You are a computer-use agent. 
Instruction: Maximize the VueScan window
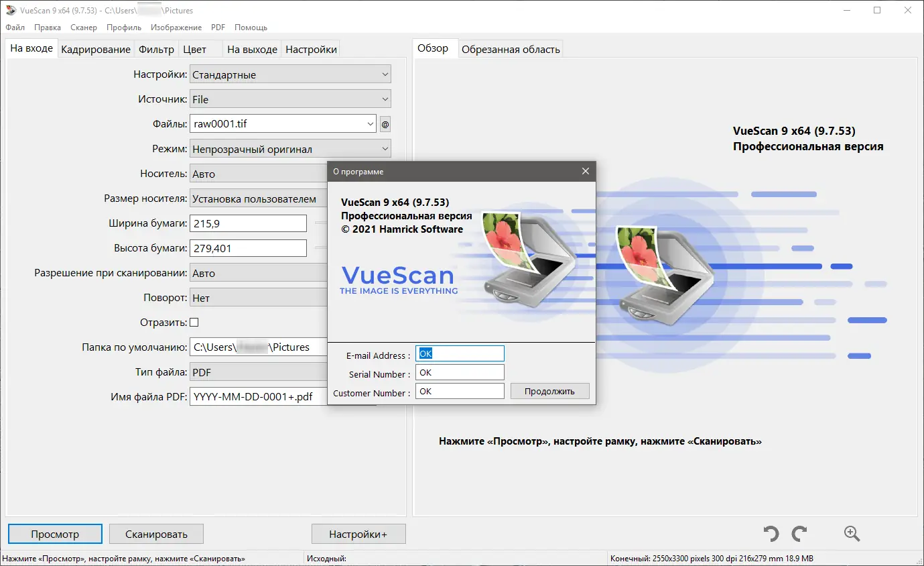coord(877,10)
